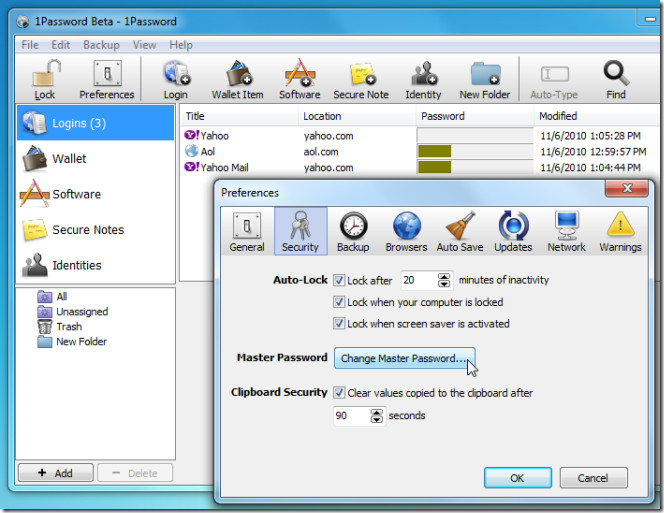Open the Software category in the sidebar
This screenshot has height=513, width=664.
(x=96, y=194)
